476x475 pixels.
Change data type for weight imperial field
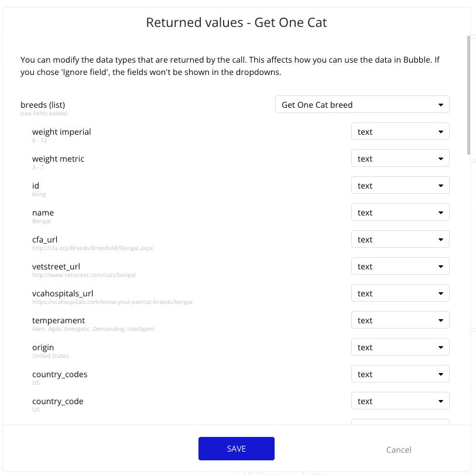tap(400, 132)
